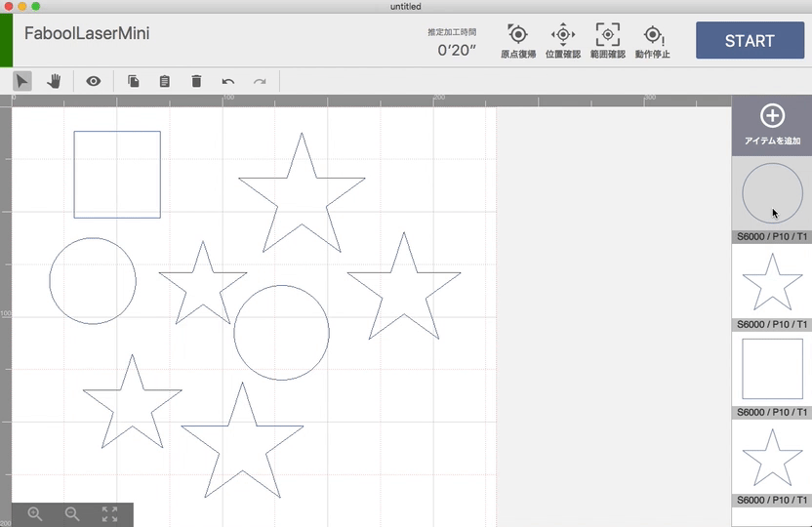This screenshot has height=527, width=812.
Task: Click the paste clipboard icon
Action: (x=165, y=81)
